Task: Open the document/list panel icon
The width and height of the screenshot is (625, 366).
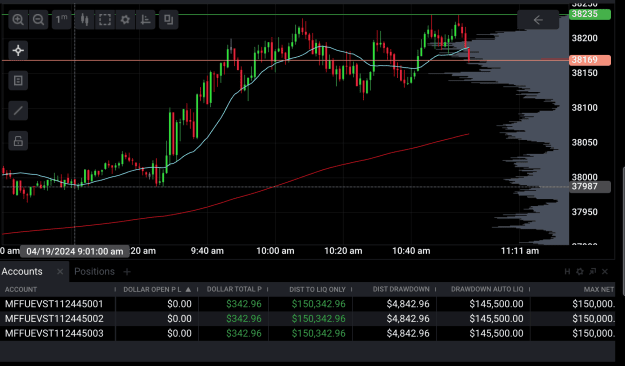Action: pos(18,81)
